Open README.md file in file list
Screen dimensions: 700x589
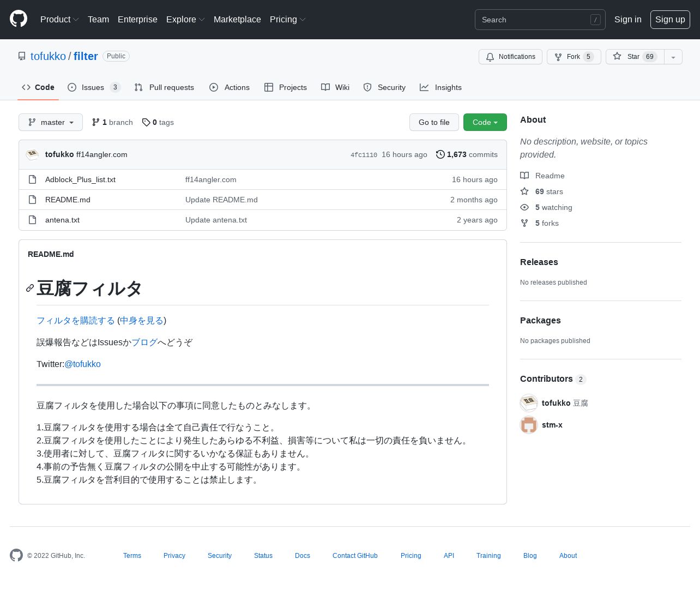pos(68,200)
